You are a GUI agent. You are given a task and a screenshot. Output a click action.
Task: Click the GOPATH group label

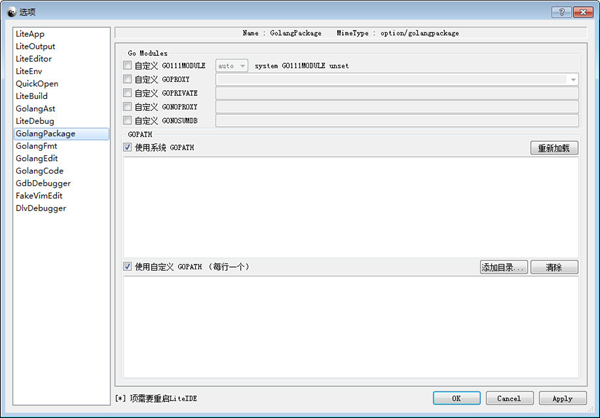coord(140,134)
